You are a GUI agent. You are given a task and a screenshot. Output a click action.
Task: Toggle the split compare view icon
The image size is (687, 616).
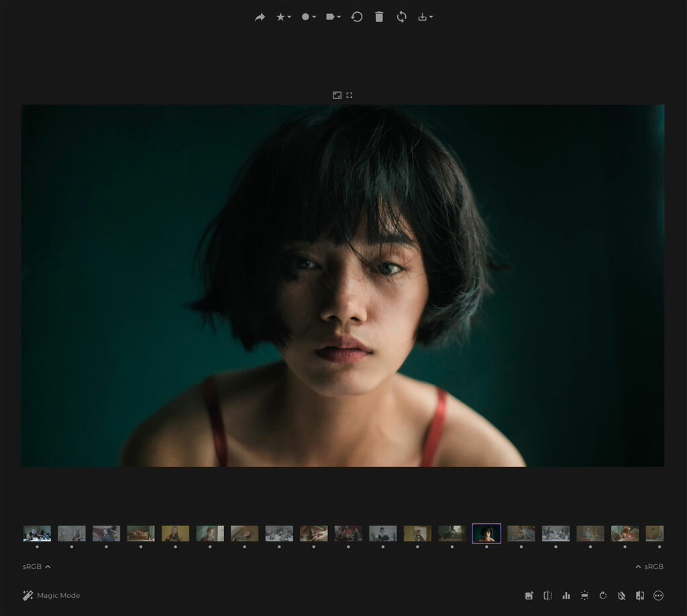click(x=547, y=595)
